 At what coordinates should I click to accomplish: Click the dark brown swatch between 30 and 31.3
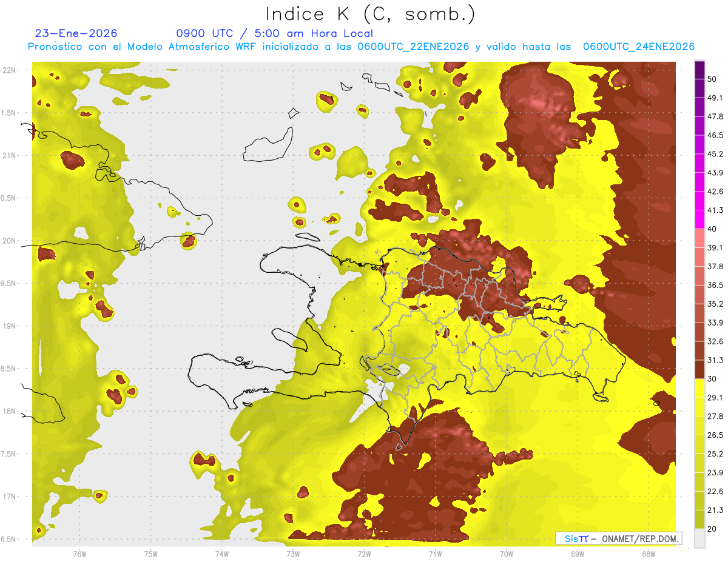[x=699, y=369]
